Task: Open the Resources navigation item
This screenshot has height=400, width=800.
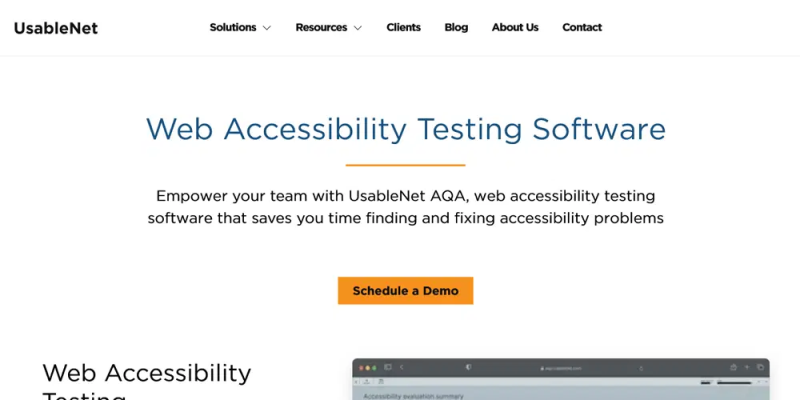Action: [321, 28]
